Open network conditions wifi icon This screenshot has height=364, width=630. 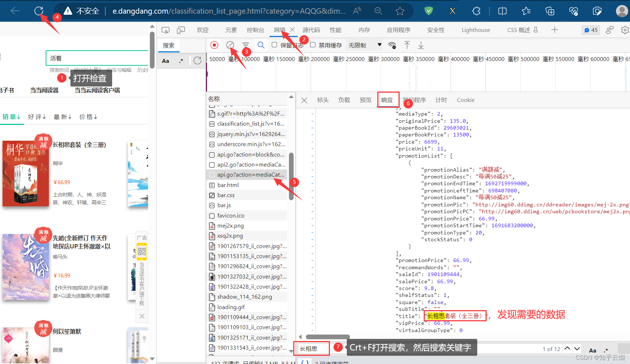[x=392, y=45]
